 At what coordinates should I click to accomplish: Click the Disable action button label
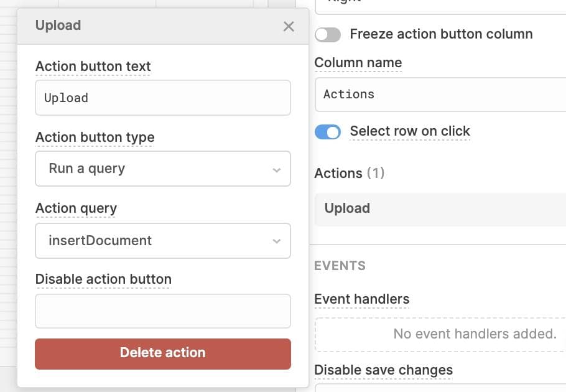click(x=103, y=279)
